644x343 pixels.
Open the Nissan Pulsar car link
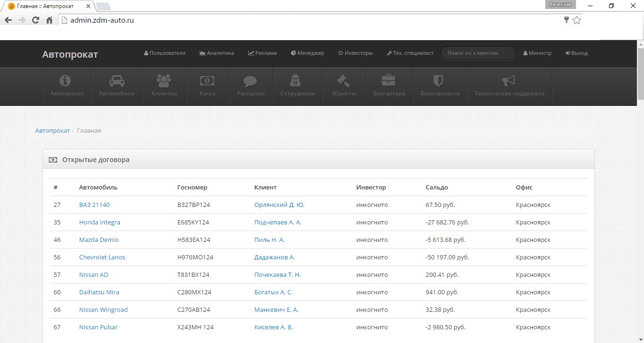[x=98, y=327]
